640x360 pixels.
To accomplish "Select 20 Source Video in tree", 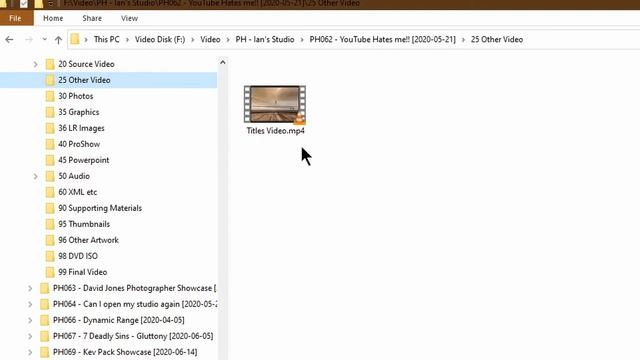I will pos(86,64).
